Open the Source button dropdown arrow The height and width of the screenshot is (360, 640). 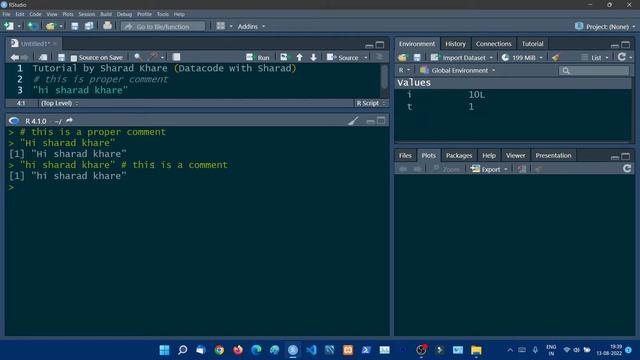(x=366, y=58)
